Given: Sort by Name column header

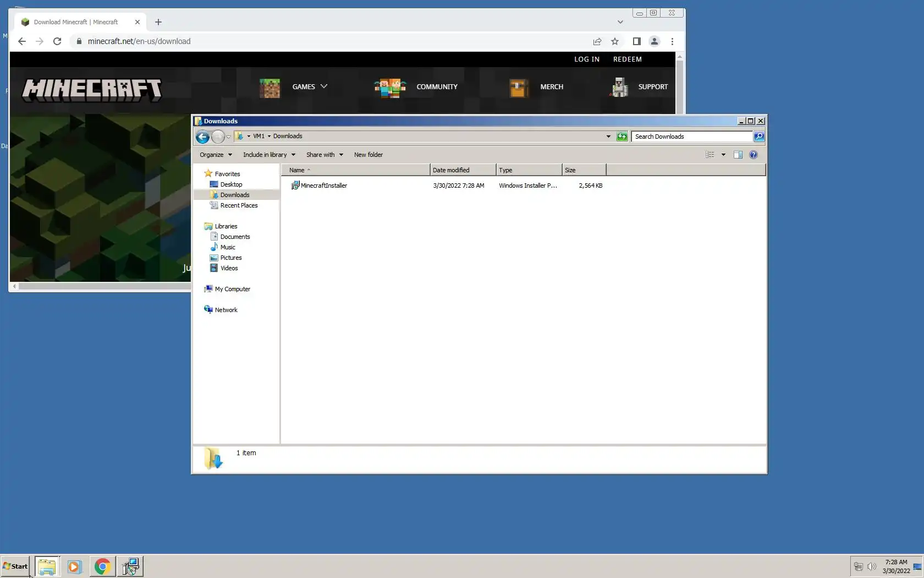Looking at the screenshot, I should tap(355, 170).
